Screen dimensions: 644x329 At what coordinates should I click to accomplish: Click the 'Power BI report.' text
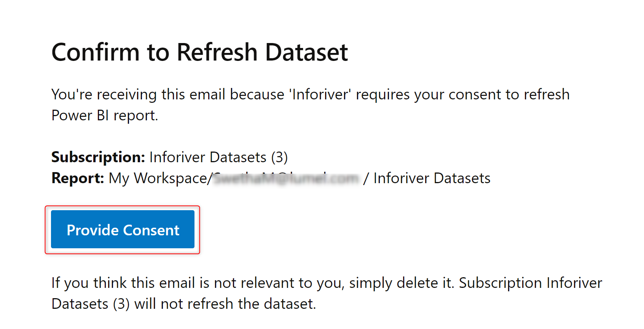(x=105, y=115)
